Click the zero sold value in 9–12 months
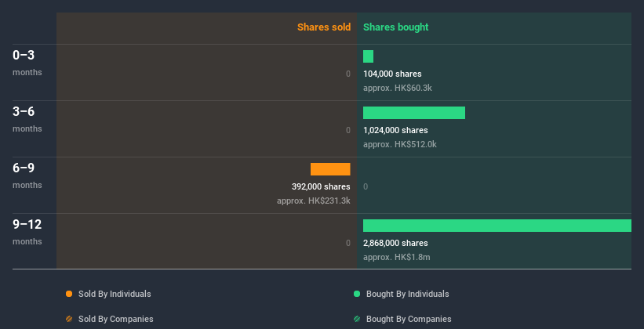This screenshot has height=329, width=644. (x=348, y=243)
